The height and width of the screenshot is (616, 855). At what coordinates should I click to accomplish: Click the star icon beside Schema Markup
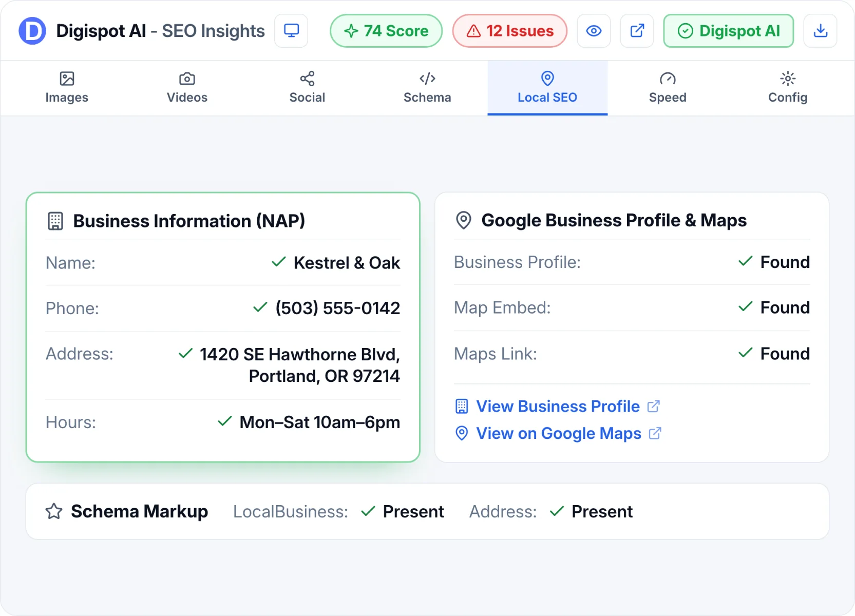pos(54,511)
